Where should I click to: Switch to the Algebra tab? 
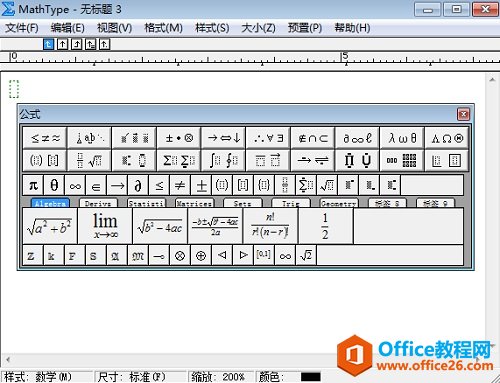pyautogui.click(x=50, y=203)
